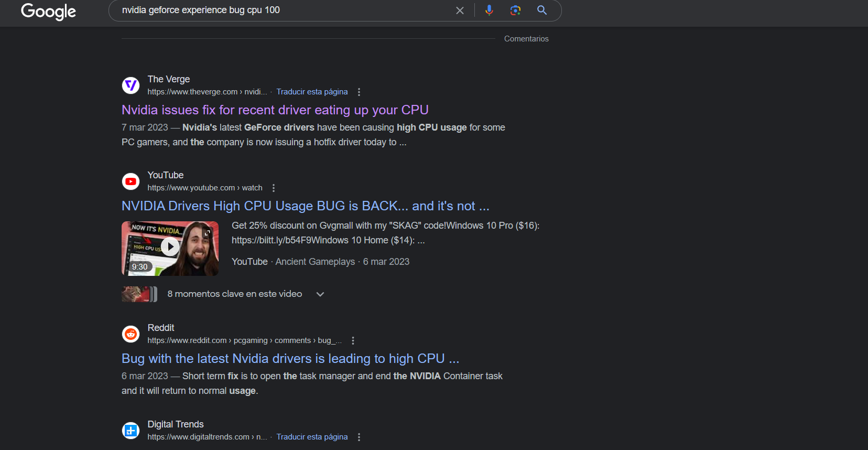Click '9:30' video duration badge
The width and height of the screenshot is (868, 450).
coord(140,267)
